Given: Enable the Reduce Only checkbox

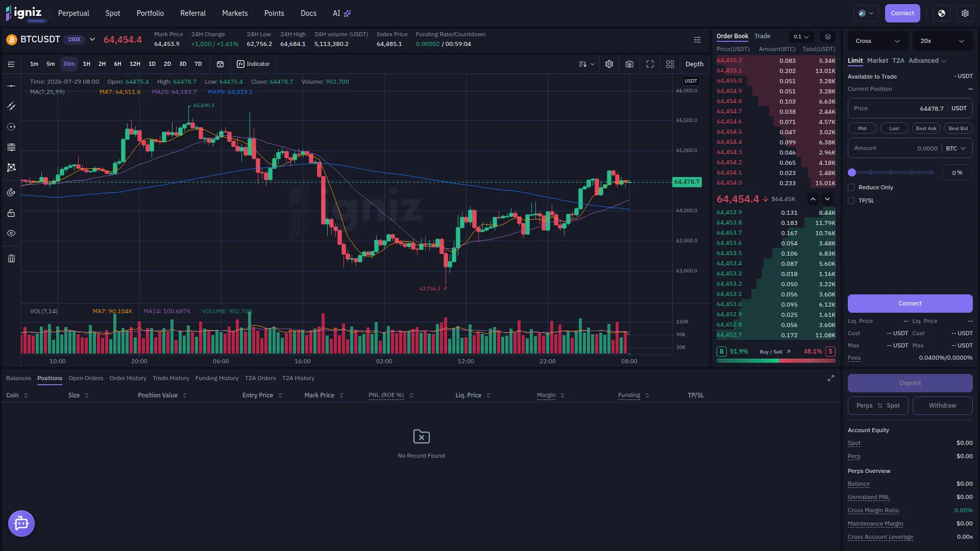Looking at the screenshot, I should 851,187.
